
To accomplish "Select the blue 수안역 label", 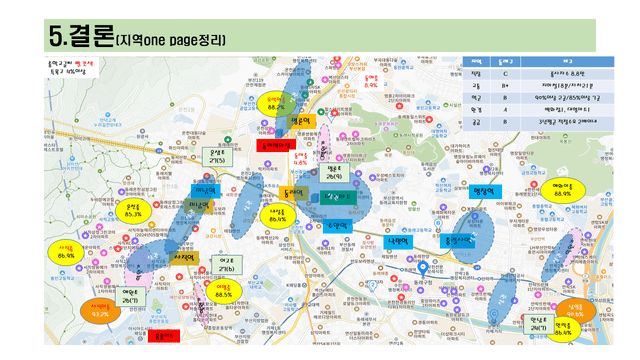I will pos(338,226).
